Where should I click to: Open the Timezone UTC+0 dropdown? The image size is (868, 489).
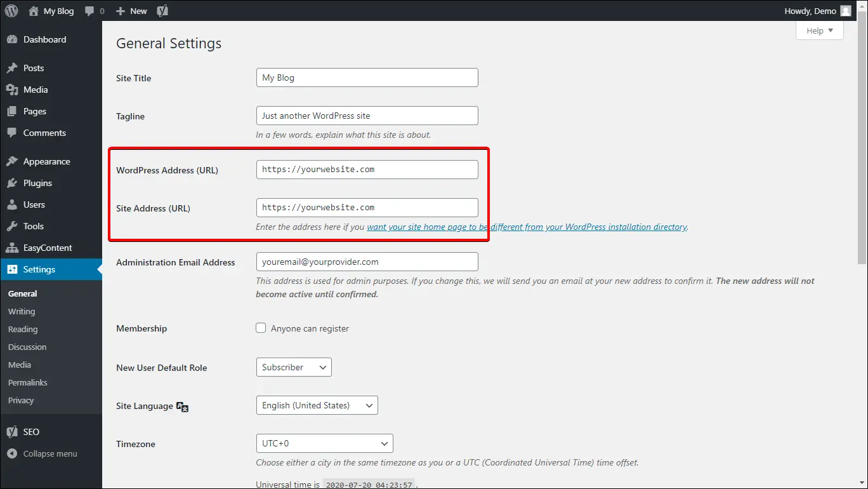(325, 443)
